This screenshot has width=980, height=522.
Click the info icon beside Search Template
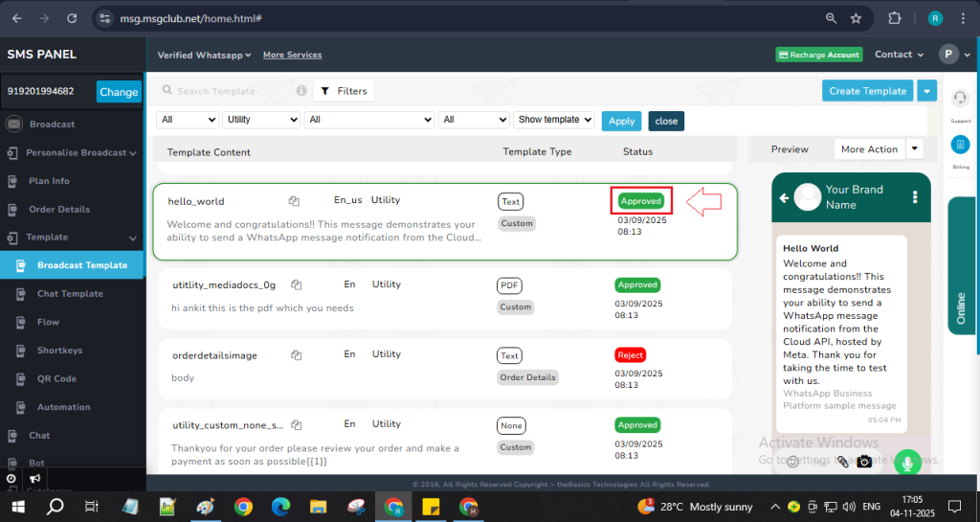301,91
